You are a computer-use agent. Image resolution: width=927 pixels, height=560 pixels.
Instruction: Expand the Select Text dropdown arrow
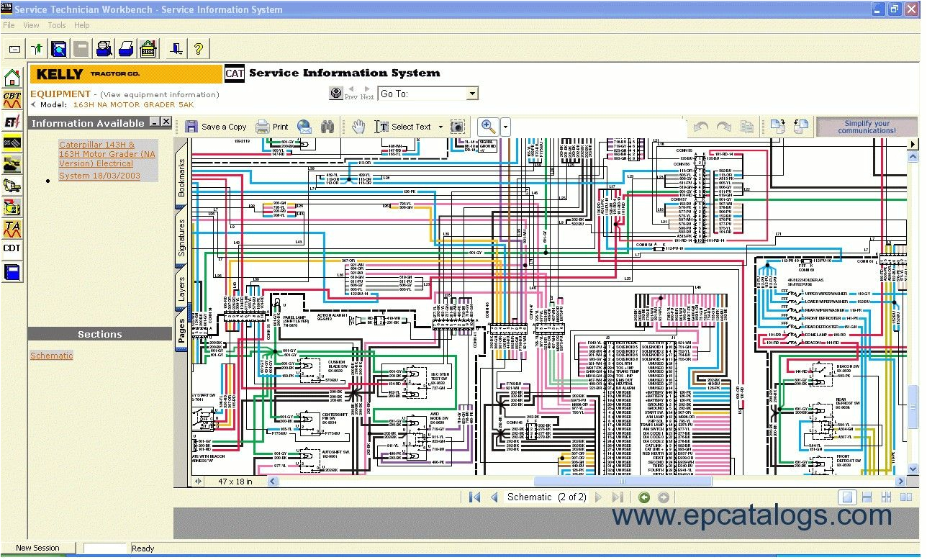(x=440, y=127)
